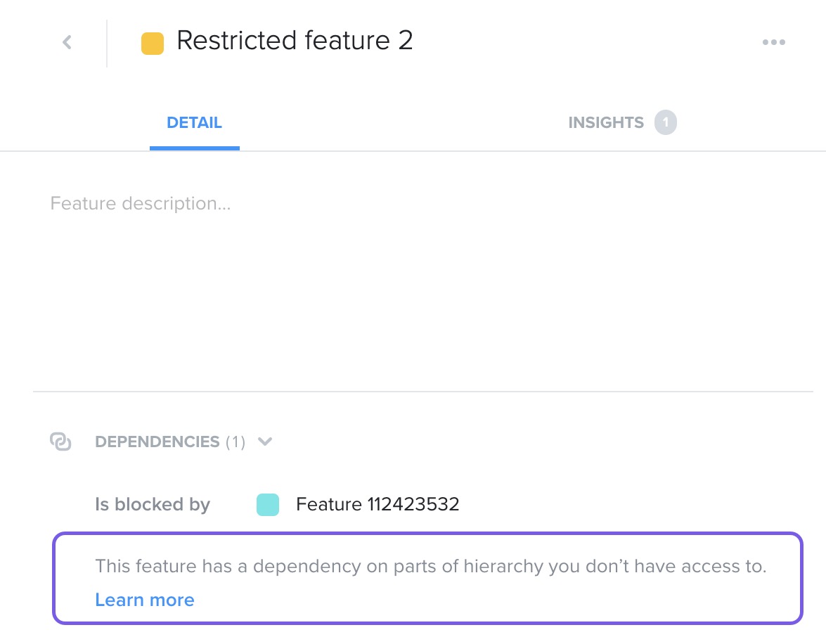
Task: Click the yellow status square beside the title
Action: click(x=153, y=43)
